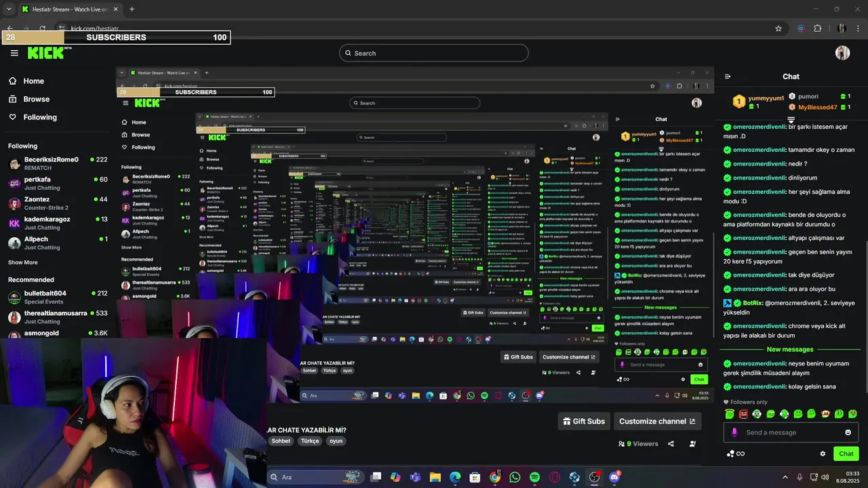
Task: Click yummyyum1 top gifter name
Action: point(766,98)
